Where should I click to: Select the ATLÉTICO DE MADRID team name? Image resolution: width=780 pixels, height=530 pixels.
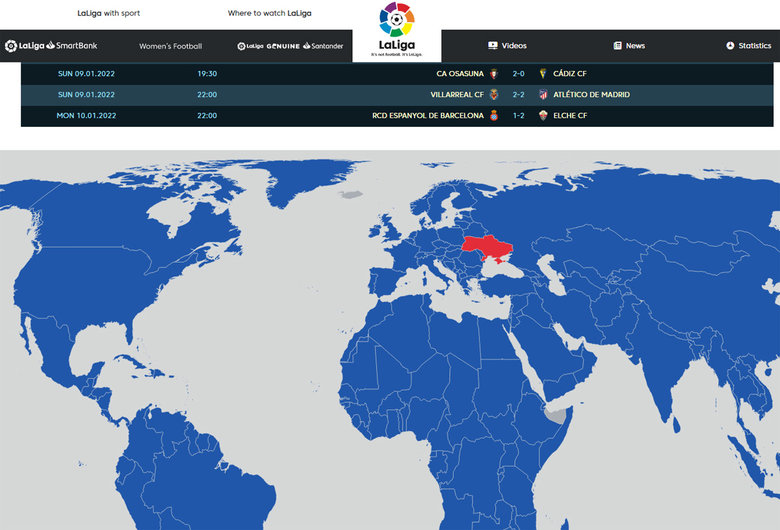591,95
